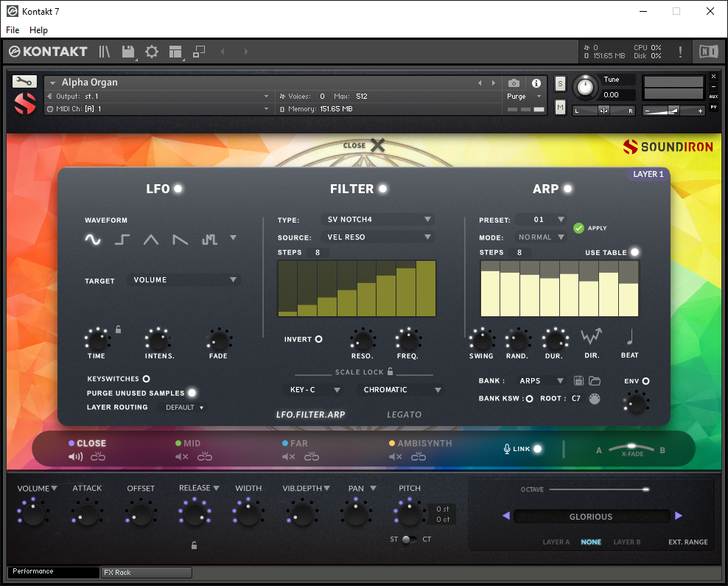The width and height of the screenshot is (728, 586).
Task: Expand the LFO TARGET Volume dropdown
Action: point(184,280)
